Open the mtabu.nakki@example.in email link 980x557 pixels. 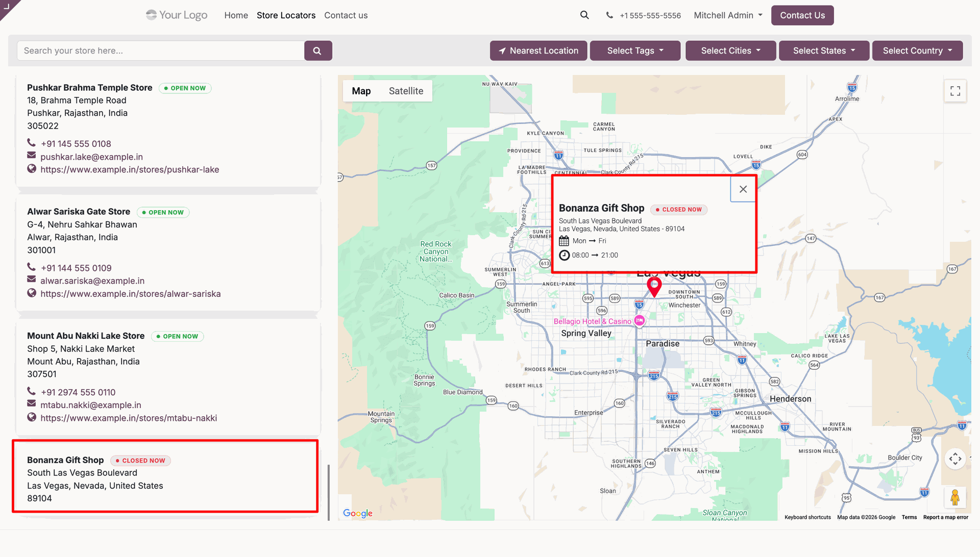click(91, 405)
